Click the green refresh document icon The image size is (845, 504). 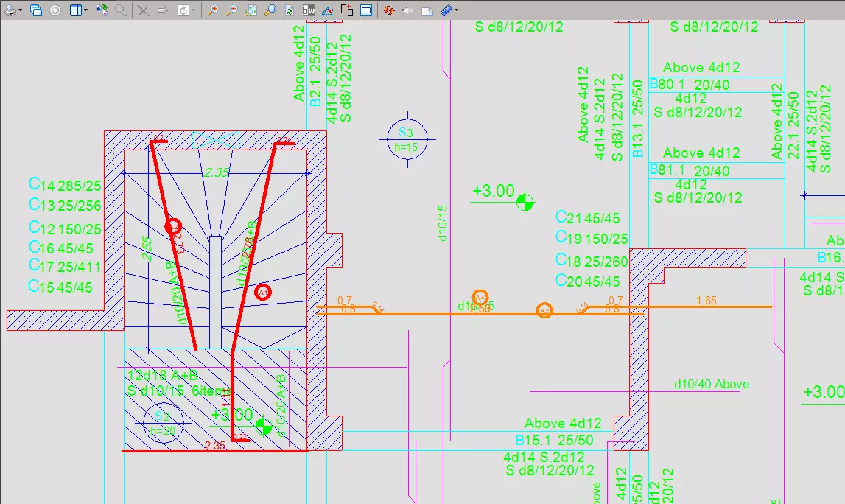290,10
